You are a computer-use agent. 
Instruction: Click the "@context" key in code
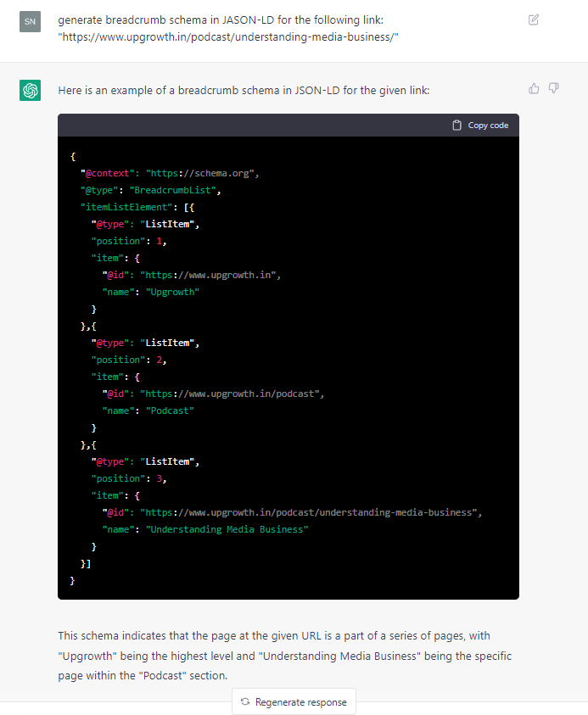click(107, 174)
